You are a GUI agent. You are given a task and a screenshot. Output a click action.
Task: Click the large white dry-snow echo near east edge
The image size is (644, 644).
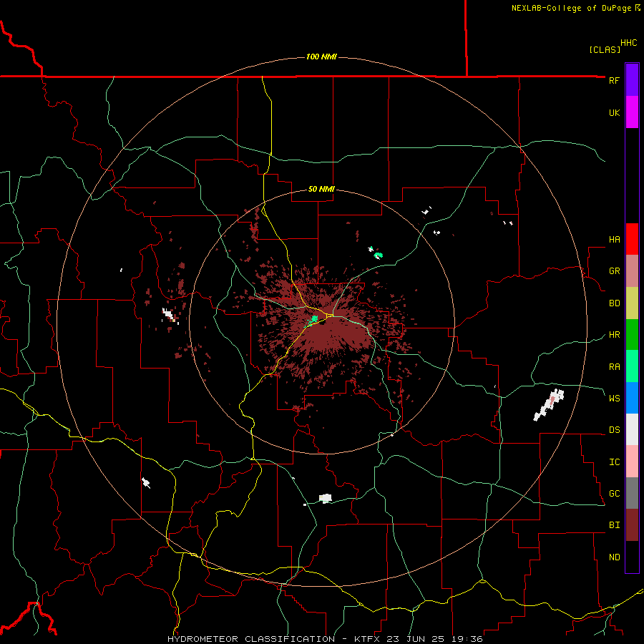click(549, 404)
